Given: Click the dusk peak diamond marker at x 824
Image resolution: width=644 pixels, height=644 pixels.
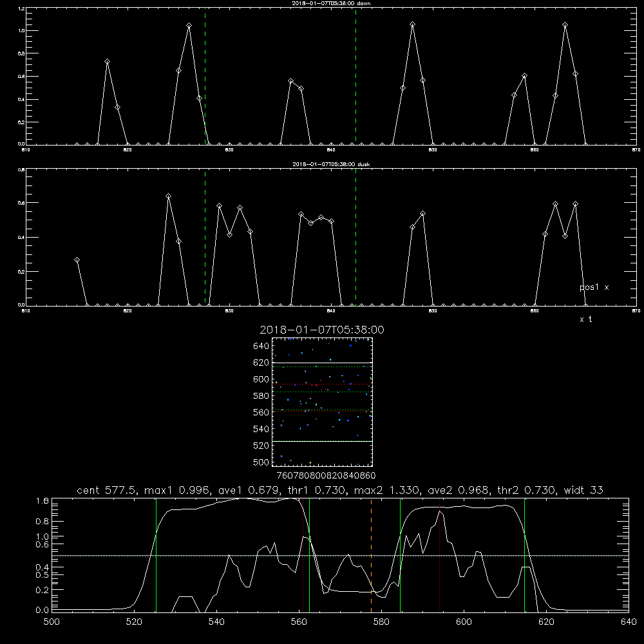Looking at the screenshot, I should [168, 196].
